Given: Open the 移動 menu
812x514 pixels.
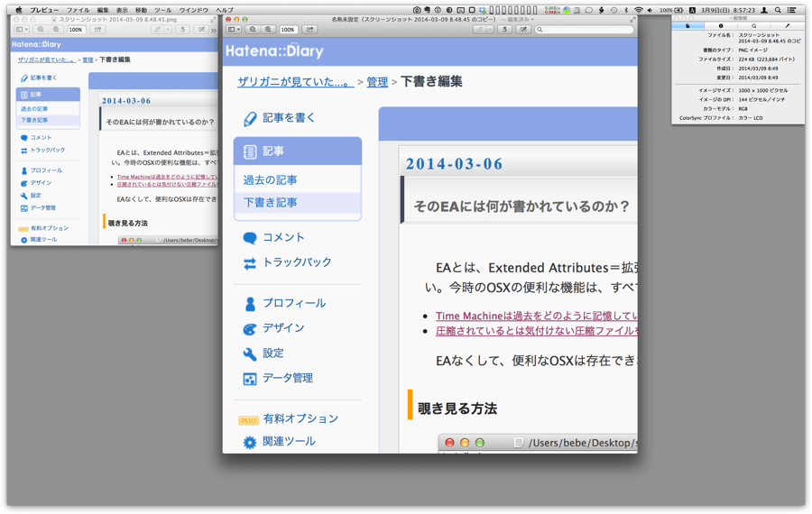Looking at the screenshot, I should point(141,10).
